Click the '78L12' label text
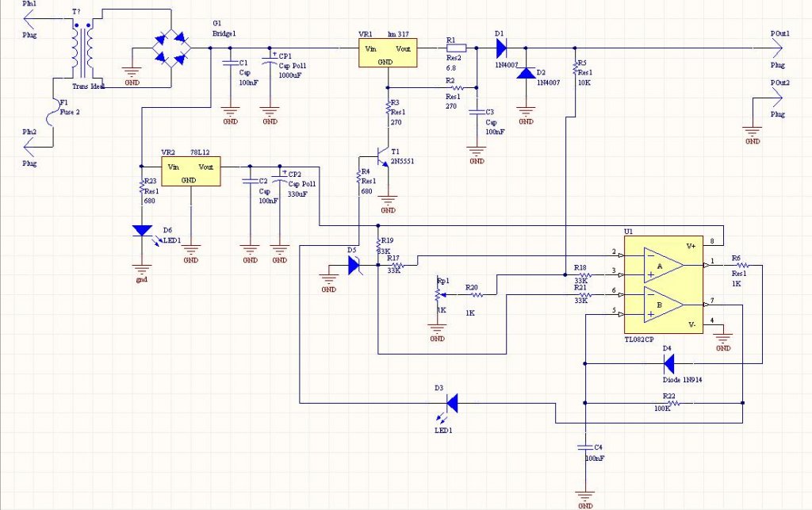Image resolution: width=812 pixels, height=510 pixels. coord(200,152)
